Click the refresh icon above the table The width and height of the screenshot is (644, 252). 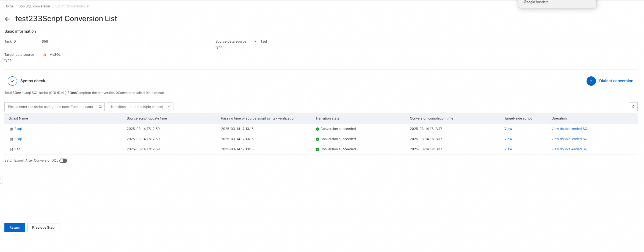[x=633, y=107]
